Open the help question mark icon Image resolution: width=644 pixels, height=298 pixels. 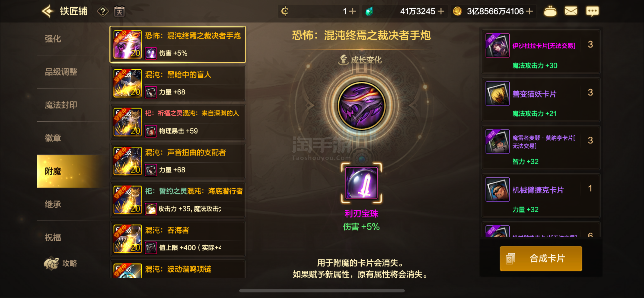(x=103, y=11)
